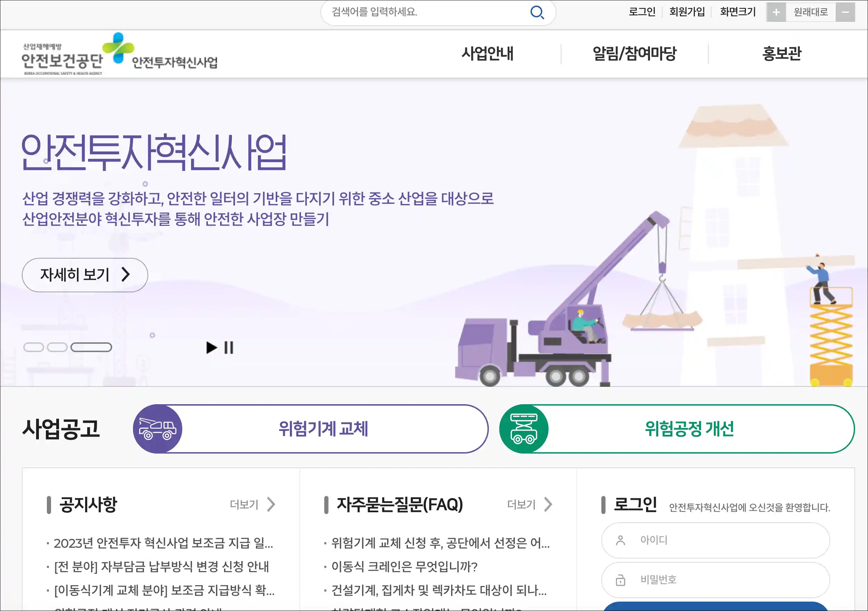Screen dimensions: 868x611
Task: Decrease screen size with minus button
Action: click(x=845, y=12)
